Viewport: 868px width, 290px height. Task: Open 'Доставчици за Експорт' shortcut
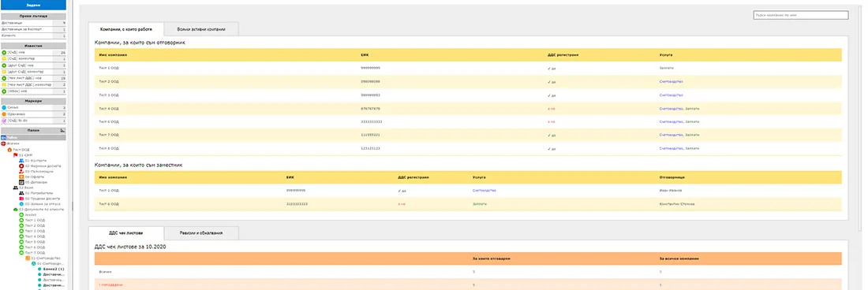click(33, 29)
